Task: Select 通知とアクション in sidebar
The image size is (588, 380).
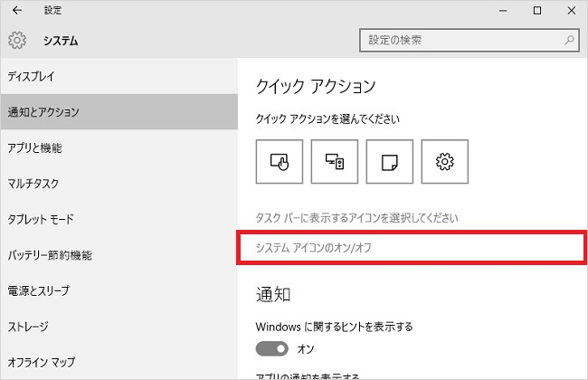Action: (119, 112)
